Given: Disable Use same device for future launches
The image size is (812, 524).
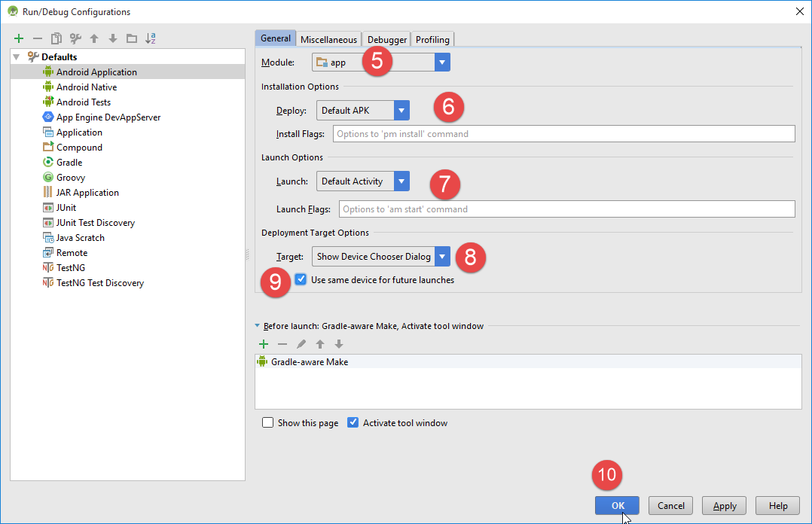Looking at the screenshot, I should coord(301,280).
